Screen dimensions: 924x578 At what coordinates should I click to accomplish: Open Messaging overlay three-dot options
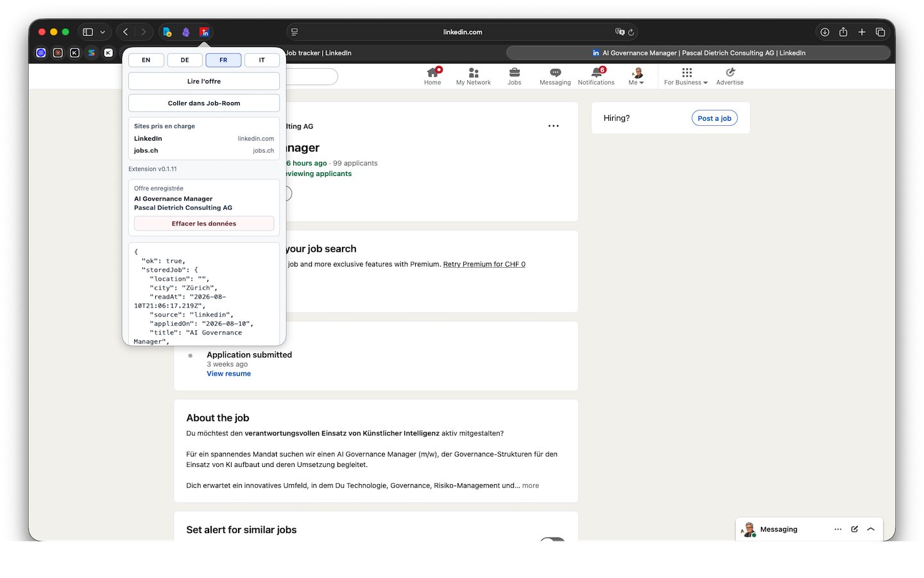tap(838, 529)
